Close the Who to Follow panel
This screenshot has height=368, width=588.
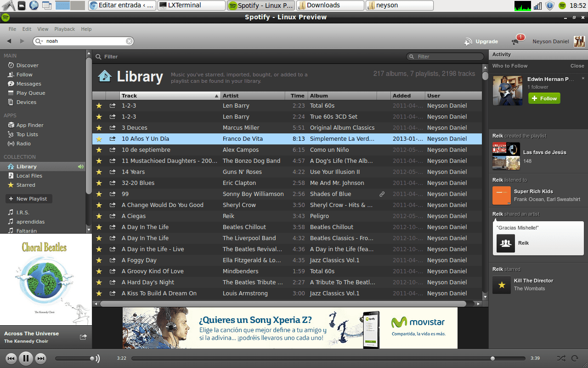(x=577, y=66)
